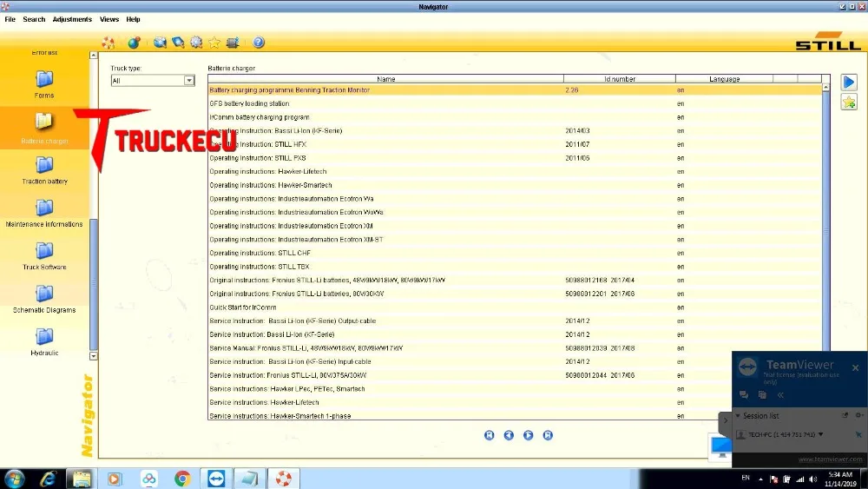Select Operating instructions: Hawker-Lifetech row

(x=515, y=172)
